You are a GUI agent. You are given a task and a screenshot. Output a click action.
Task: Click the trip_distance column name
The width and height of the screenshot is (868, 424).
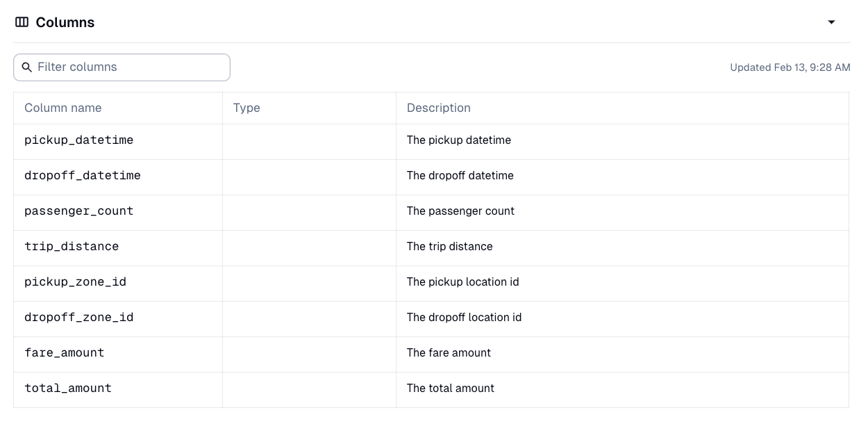72,246
